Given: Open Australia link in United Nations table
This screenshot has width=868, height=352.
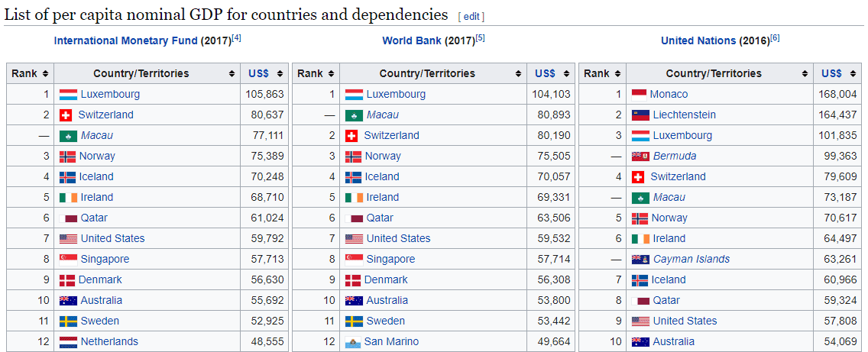Looking at the screenshot, I should tap(674, 342).
